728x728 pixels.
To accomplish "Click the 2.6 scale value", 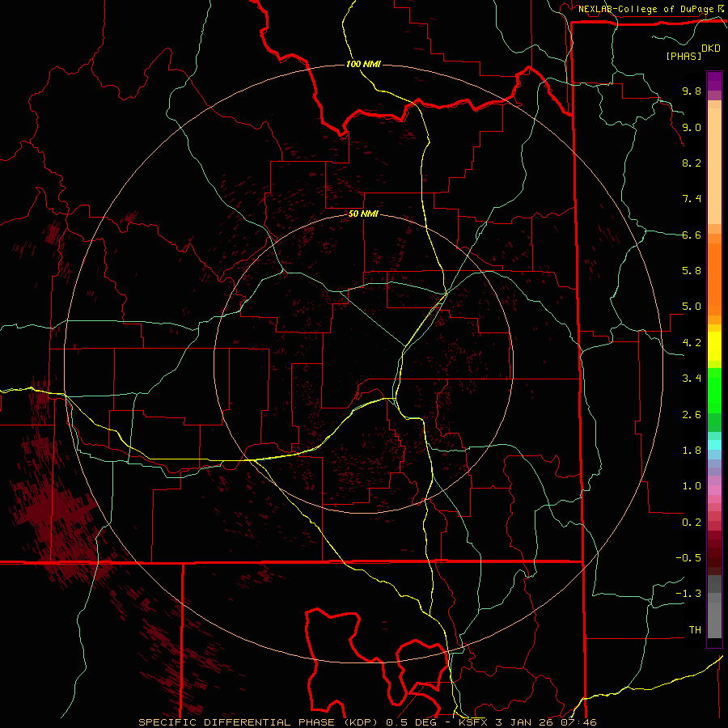I will coord(692,415).
